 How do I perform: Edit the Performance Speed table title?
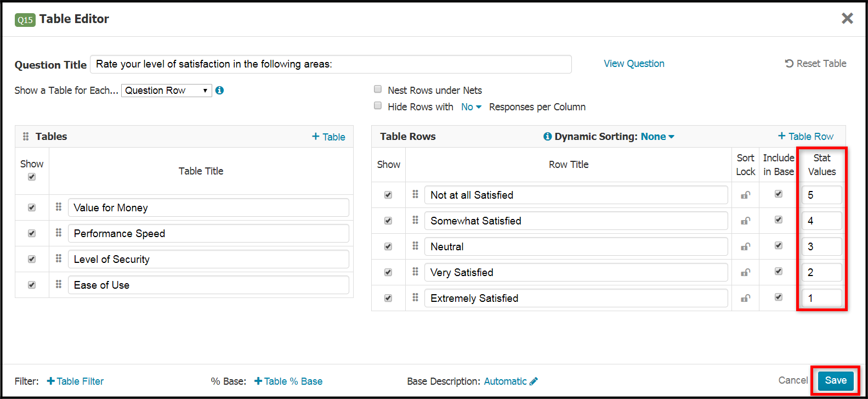coord(208,233)
